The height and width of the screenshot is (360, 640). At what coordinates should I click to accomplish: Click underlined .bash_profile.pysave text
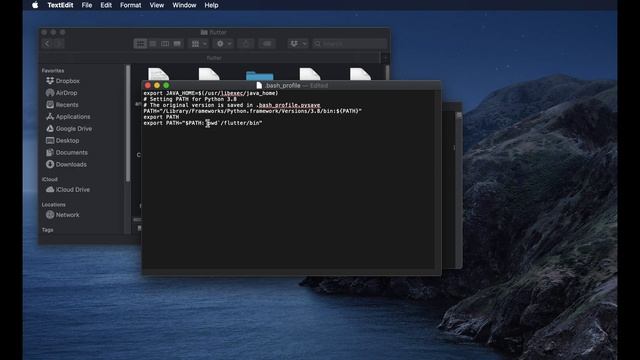(x=288, y=105)
